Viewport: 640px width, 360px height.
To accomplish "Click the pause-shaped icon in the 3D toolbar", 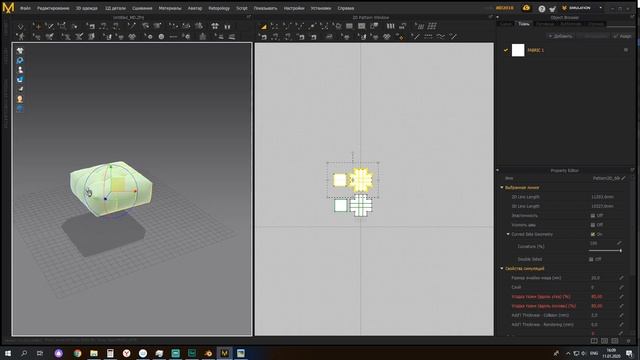I will click(227, 27).
